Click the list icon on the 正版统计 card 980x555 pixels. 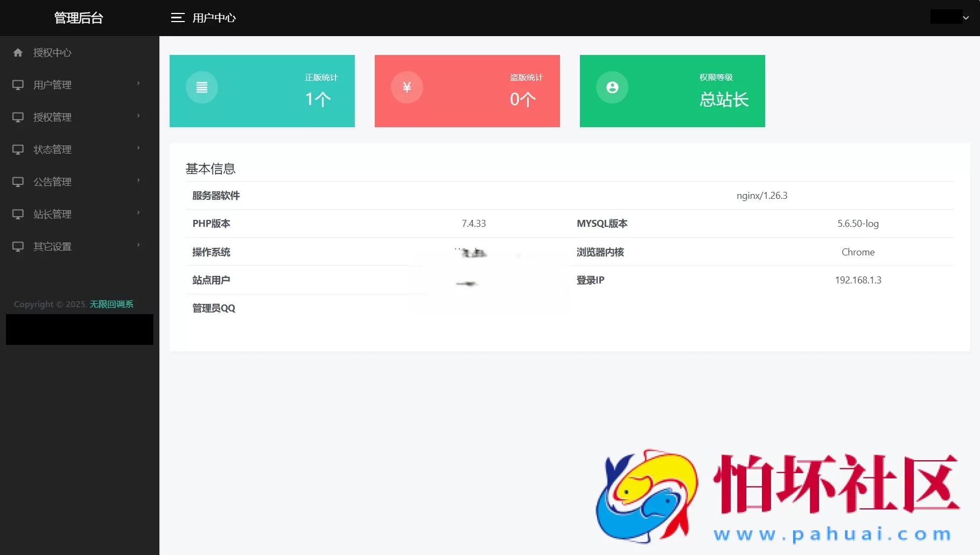point(201,87)
